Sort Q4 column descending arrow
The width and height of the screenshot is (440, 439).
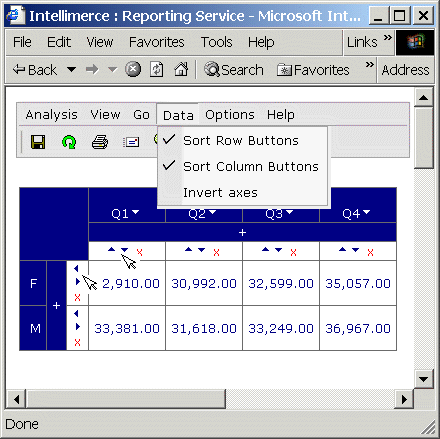pos(355,250)
